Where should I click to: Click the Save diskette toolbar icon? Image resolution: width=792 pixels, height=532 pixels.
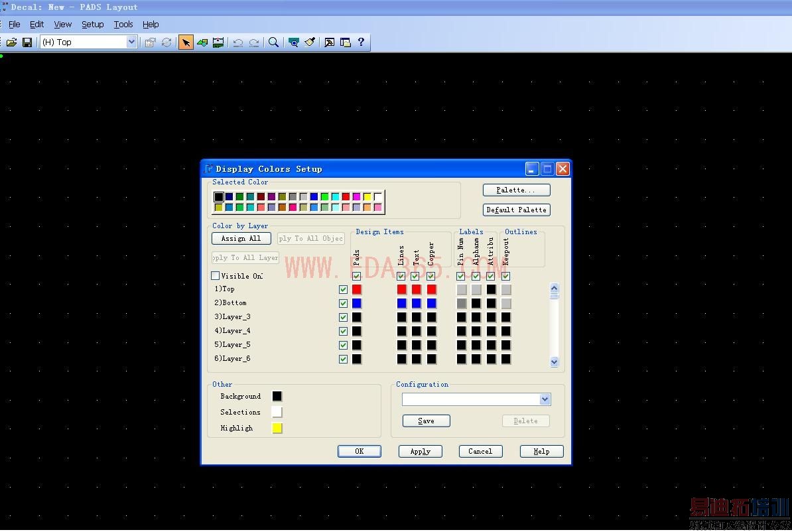tap(27, 42)
